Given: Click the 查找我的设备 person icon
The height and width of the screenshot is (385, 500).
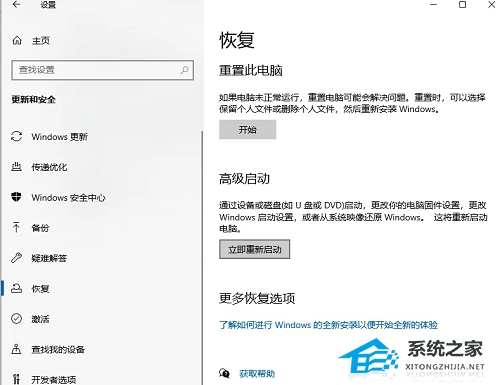Looking at the screenshot, I should [x=16, y=349].
